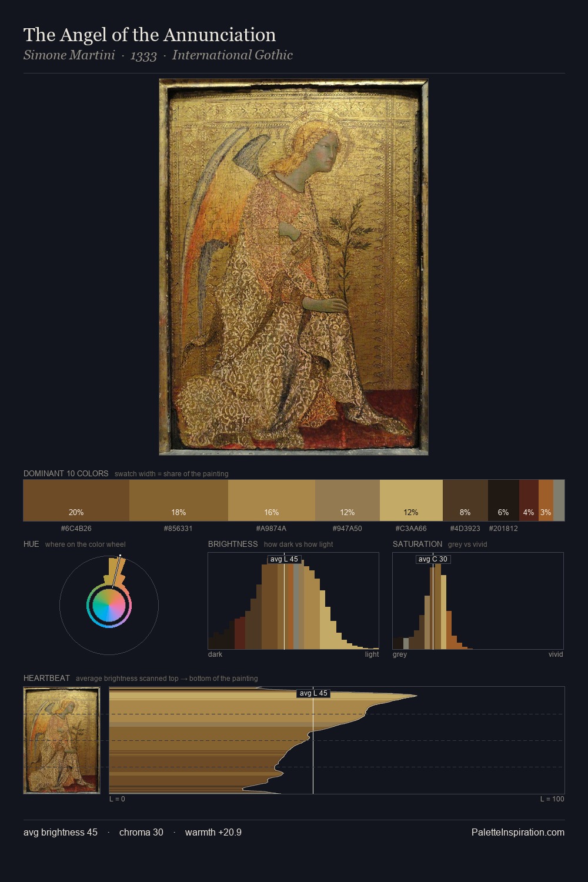Click the narrow grey swatch at palette end
Viewport: 588px width, 882px height.
[x=559, y=500]
